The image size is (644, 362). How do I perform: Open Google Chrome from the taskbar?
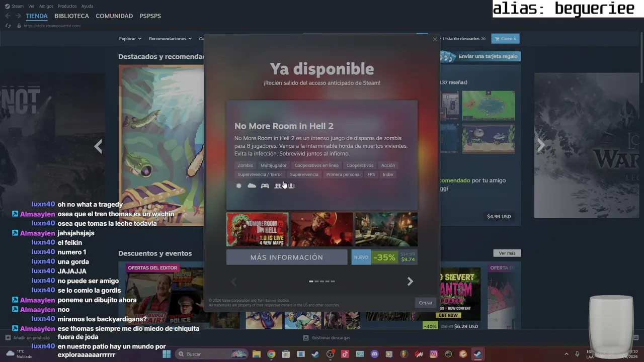[271, 354]
